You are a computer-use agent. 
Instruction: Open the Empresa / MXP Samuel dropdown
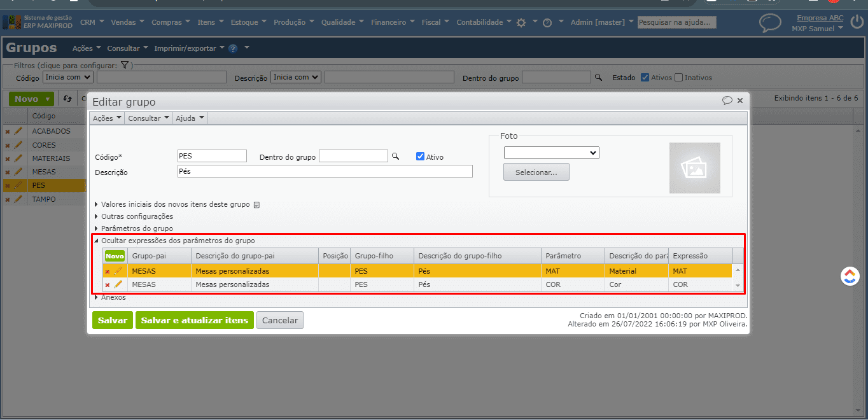click(x=817, y=29)
